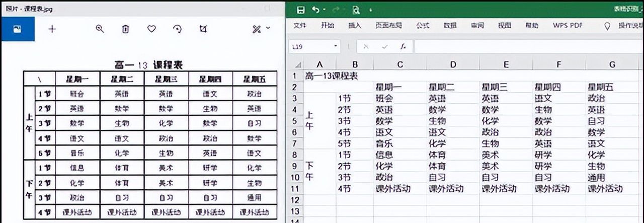Select the 音乐 cell in Excel
Screen dimensions: 644x223
400,143
